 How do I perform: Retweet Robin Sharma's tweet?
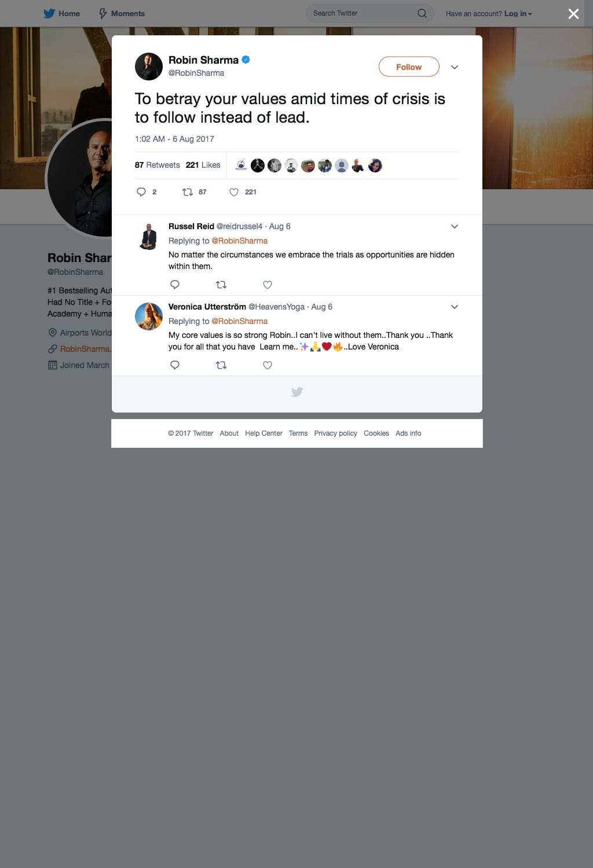click(x=188, y=192)
